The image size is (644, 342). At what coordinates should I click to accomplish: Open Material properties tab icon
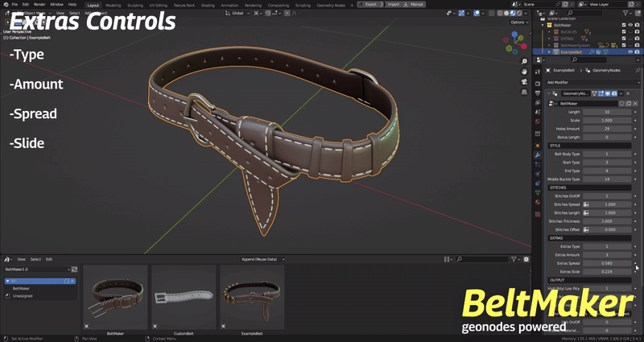tap(538, 202)
